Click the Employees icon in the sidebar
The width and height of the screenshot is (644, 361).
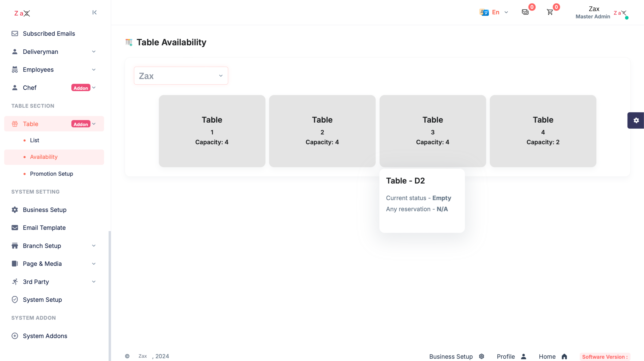point(15,69)
